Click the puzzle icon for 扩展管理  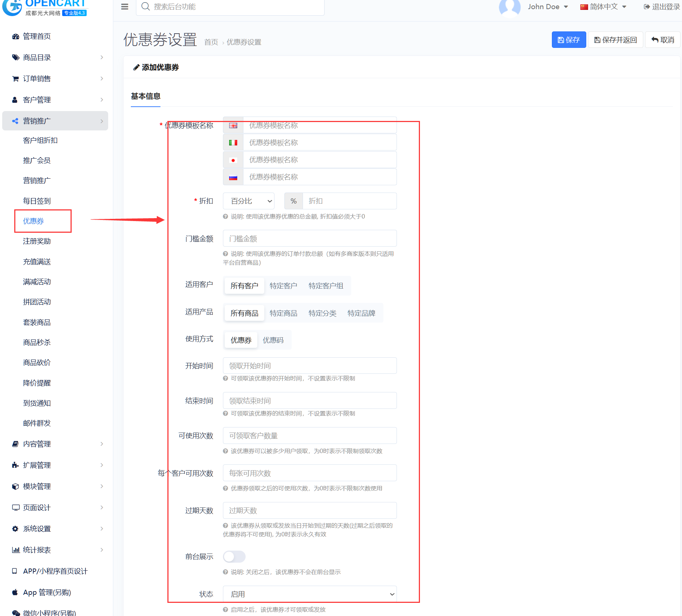[x=15, y=465]
